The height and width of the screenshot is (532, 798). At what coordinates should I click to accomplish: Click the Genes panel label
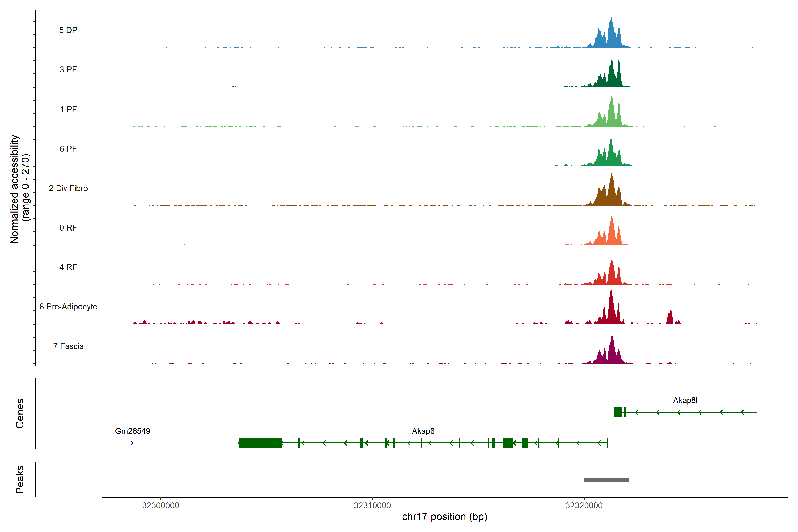click(20, 413)
